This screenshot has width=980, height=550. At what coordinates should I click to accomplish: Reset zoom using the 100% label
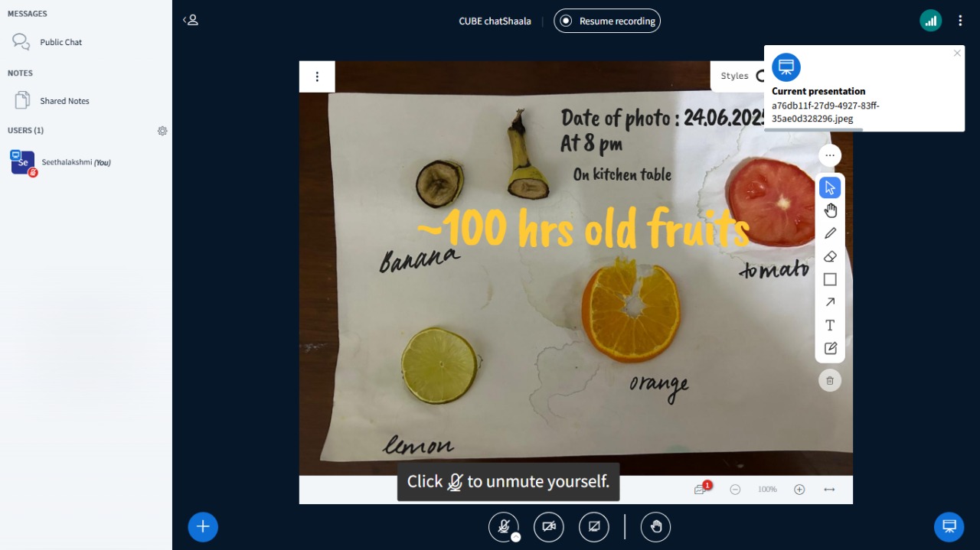click(767, 490)
